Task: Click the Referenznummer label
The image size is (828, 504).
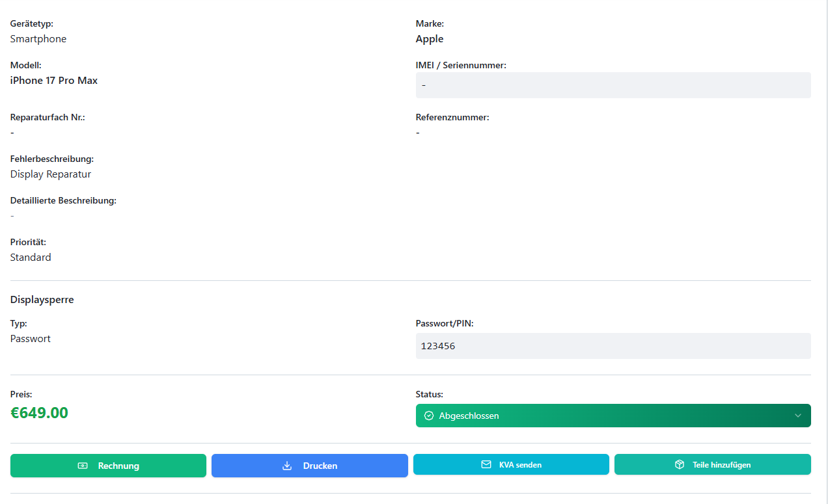Action: [x=452, y=118]
